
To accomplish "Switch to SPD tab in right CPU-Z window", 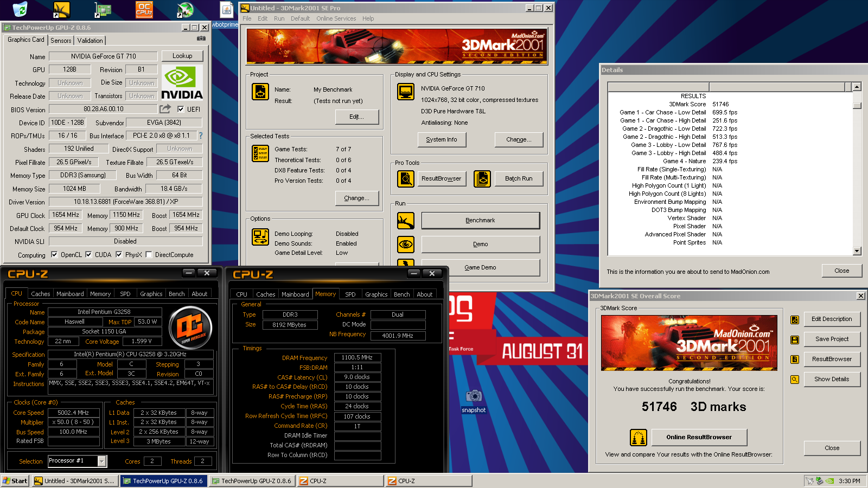I will point(350,294).
